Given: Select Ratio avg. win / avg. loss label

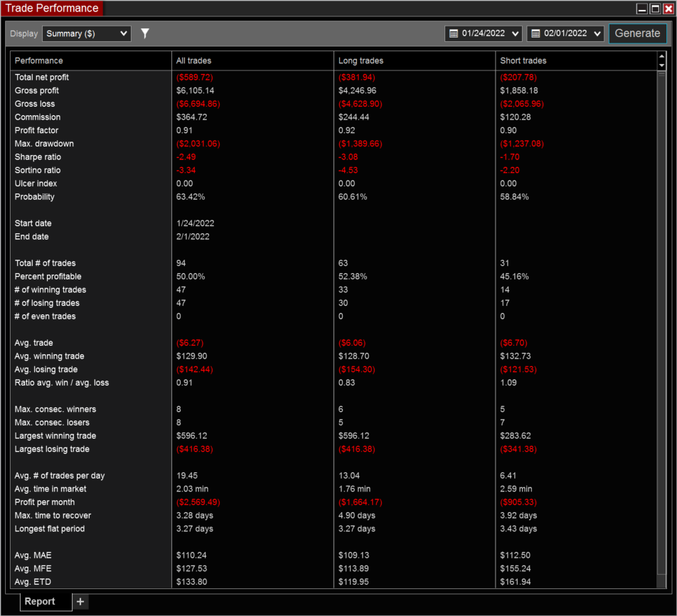Looking at the screenshot, I should tap(62, 383).
